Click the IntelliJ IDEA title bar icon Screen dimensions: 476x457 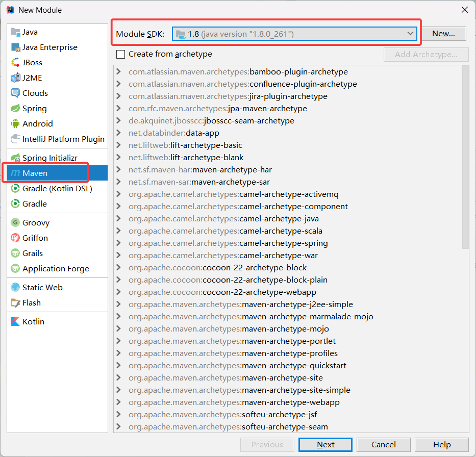coord(10,10)
